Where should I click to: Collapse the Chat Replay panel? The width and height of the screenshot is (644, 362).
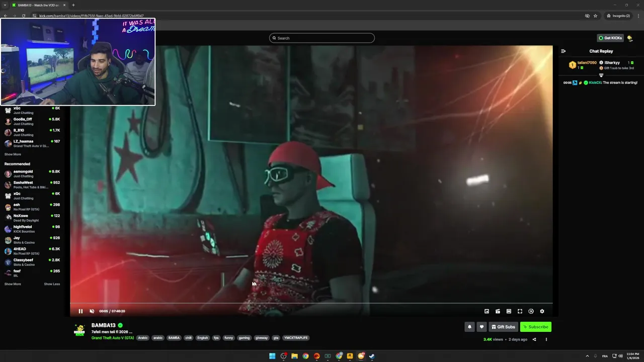click(x=563, y=51)
